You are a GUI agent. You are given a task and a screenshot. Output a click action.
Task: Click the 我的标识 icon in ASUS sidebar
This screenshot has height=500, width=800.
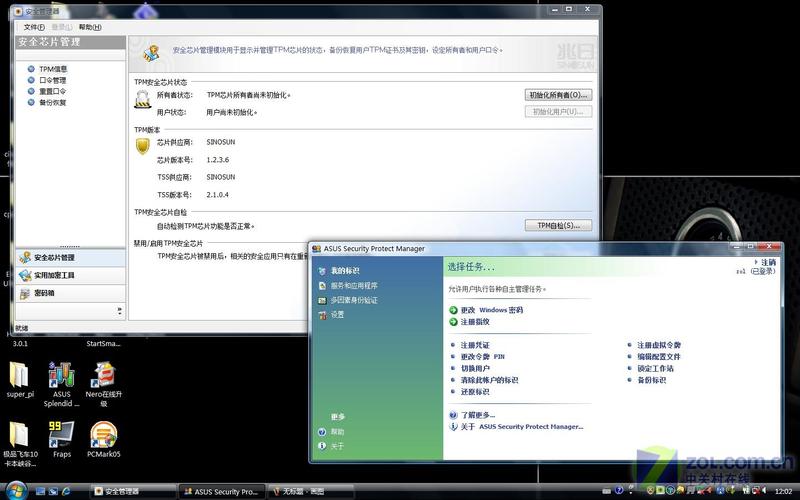pyautogui.click(x=322, y=271)
